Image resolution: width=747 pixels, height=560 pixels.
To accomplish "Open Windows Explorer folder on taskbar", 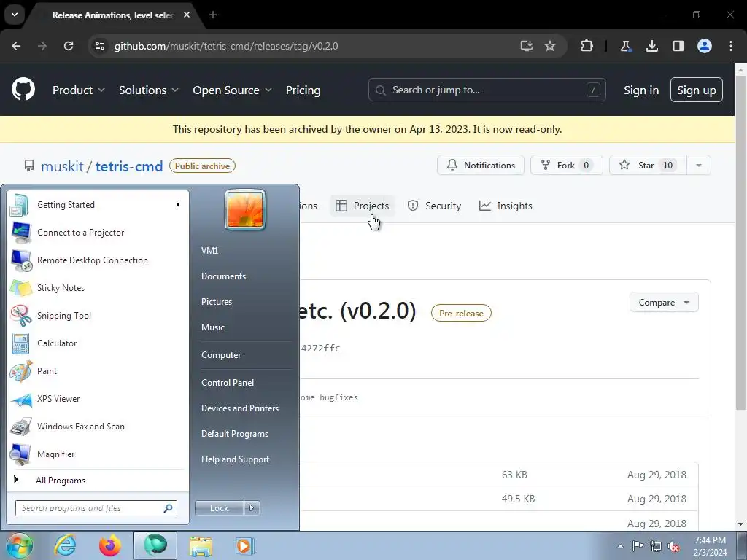I will (x=201, y=546).
